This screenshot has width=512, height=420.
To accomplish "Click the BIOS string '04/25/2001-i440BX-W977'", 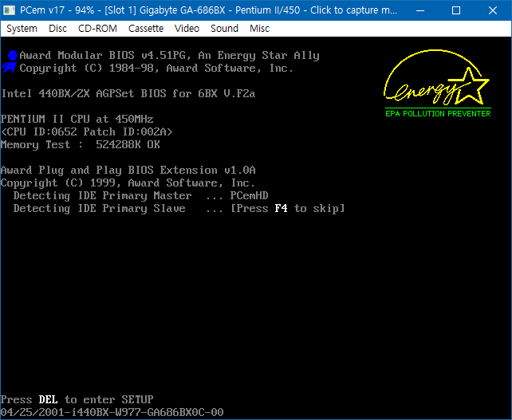I will 112,412.
